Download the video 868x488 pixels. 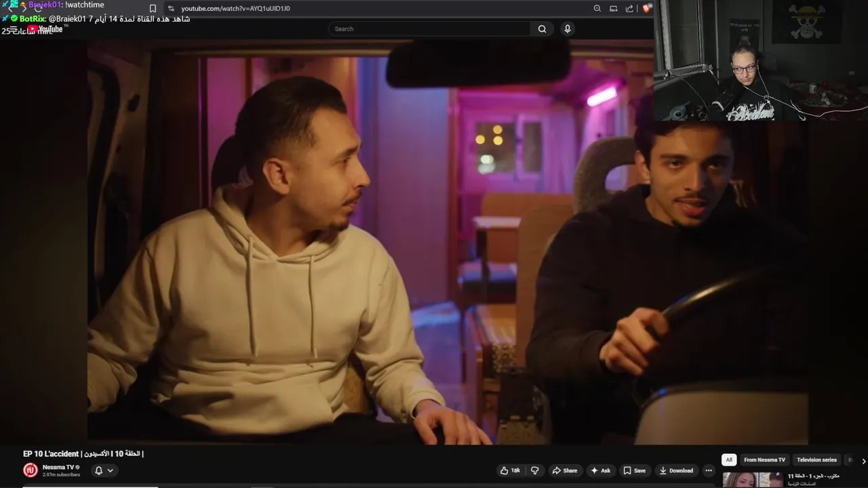[676, 470]
